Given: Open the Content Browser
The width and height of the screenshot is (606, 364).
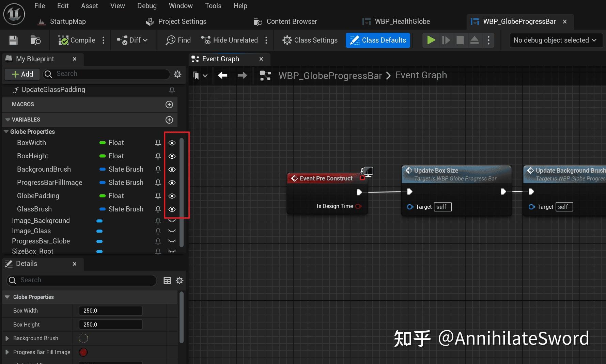Looking at the screenshot, I should 292,21.
